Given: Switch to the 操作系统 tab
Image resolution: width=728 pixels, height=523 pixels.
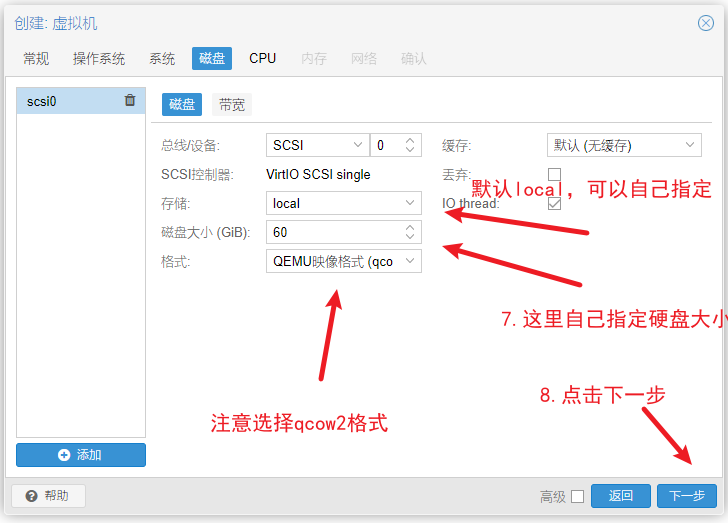Looking at the screenshot, I should [99, 58].
